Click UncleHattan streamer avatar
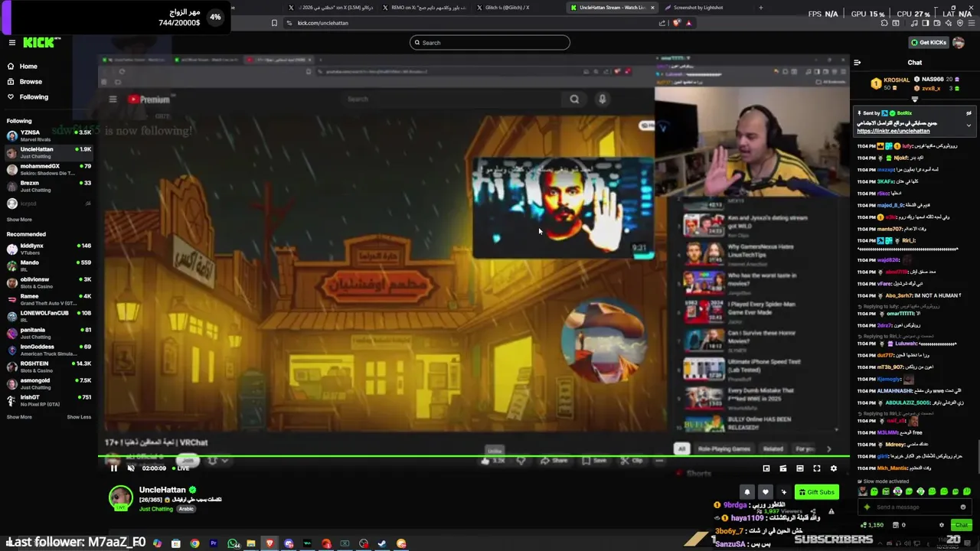This screenshot has width=980, height=551. point(120,497)
